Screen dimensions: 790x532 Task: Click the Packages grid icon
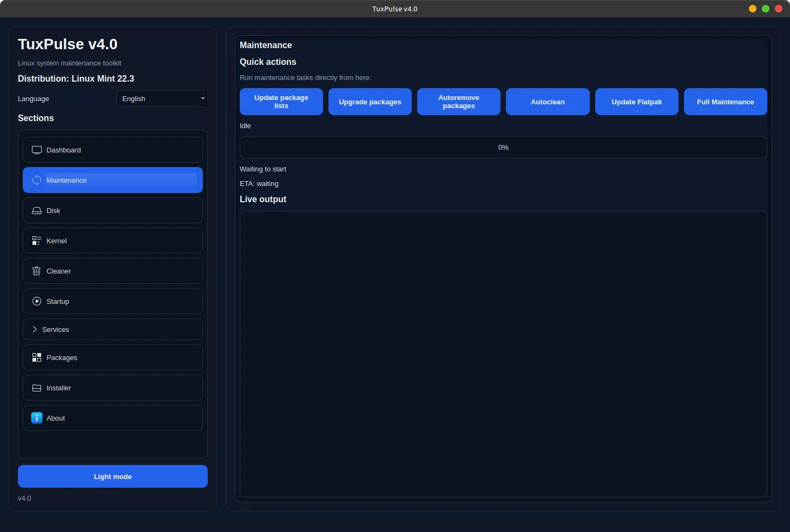coord(37,357)
